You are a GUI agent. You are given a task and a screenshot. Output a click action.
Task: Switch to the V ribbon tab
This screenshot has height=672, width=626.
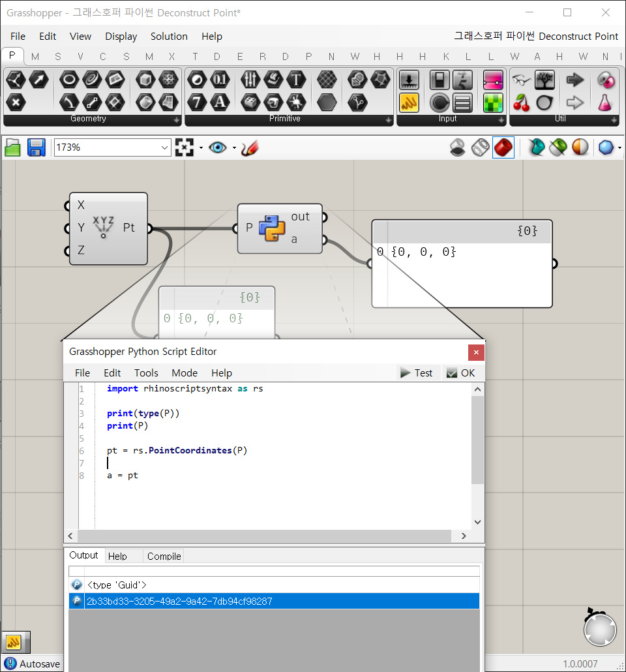click(81, 57)
